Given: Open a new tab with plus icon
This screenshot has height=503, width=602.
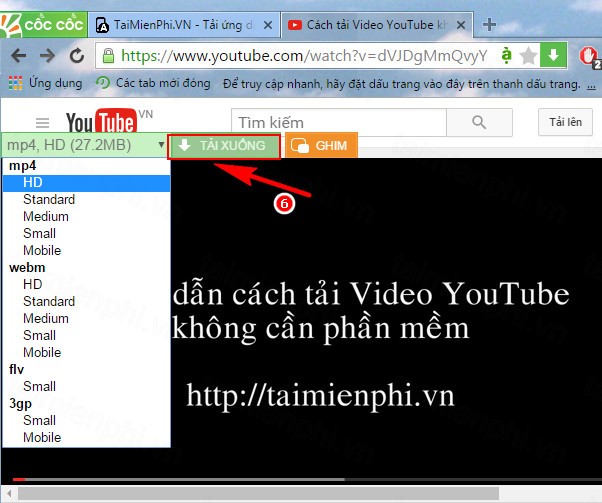Looking at the screenshot, I should (489, 25).
